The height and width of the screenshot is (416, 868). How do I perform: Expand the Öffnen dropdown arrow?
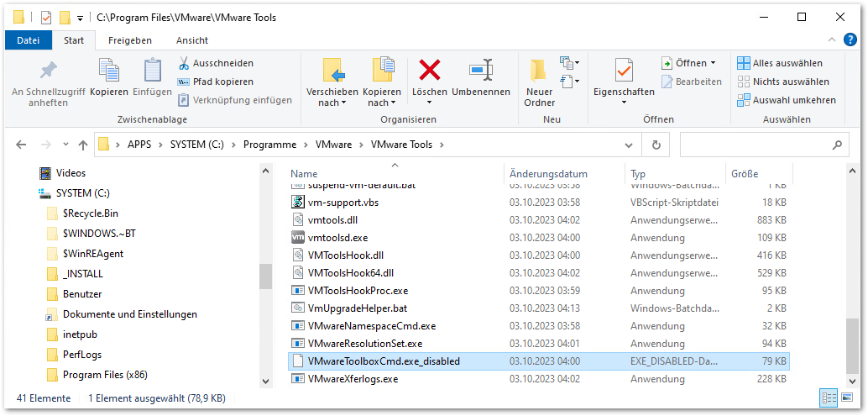tap(713, 63)
